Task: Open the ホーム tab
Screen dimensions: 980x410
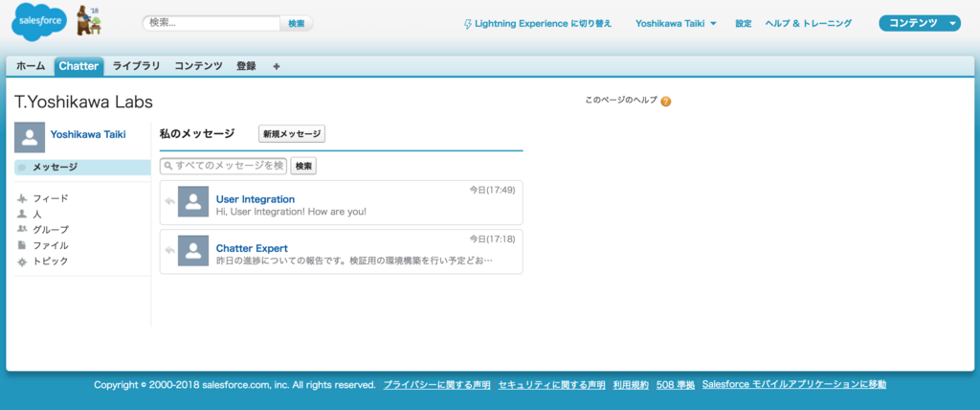Action: (31, 66)
